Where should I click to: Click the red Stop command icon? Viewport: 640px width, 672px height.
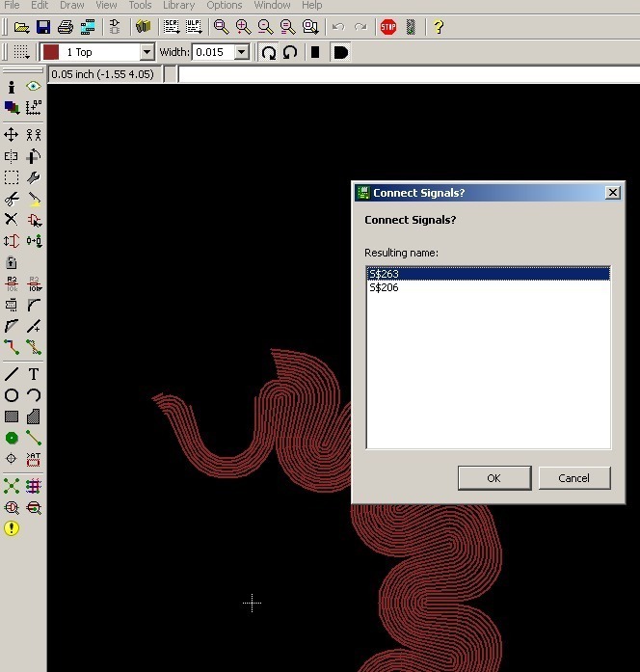pyautogui.click(x=388, y=27)
